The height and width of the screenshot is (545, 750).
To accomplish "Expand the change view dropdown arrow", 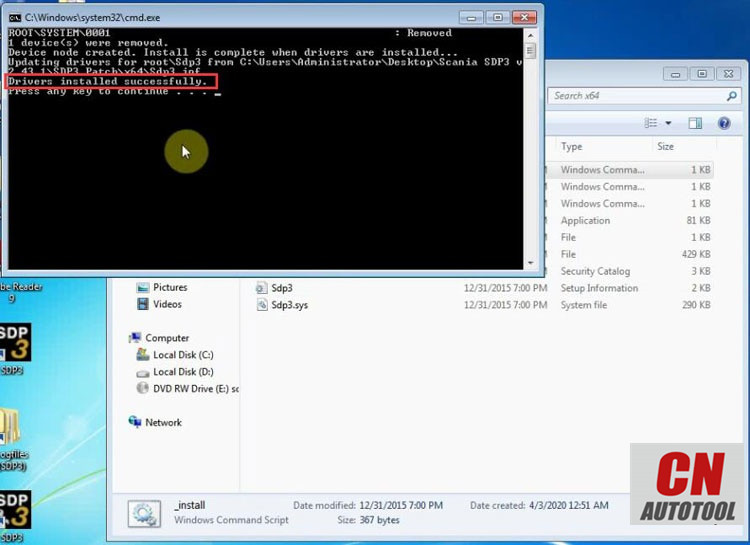I will 668,123.
